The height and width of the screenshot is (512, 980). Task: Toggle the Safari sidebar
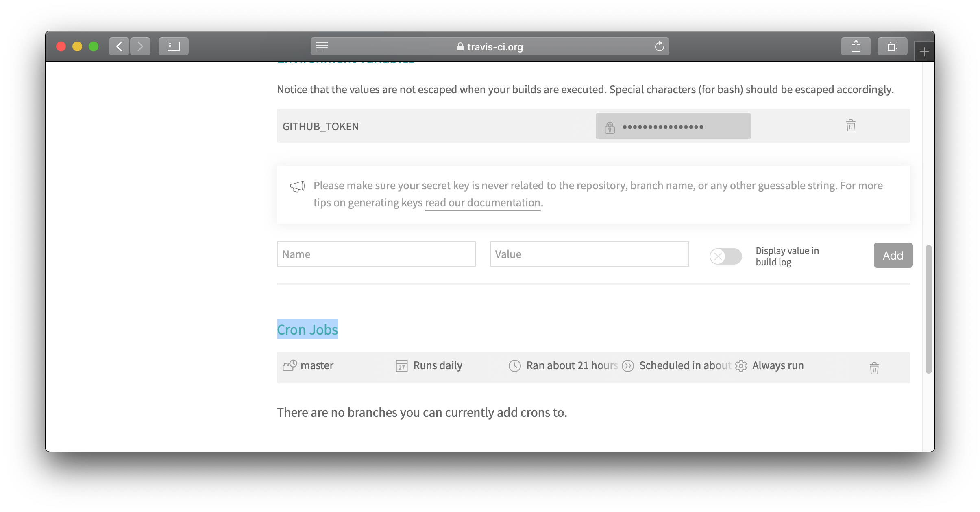(x=174, y=46)
